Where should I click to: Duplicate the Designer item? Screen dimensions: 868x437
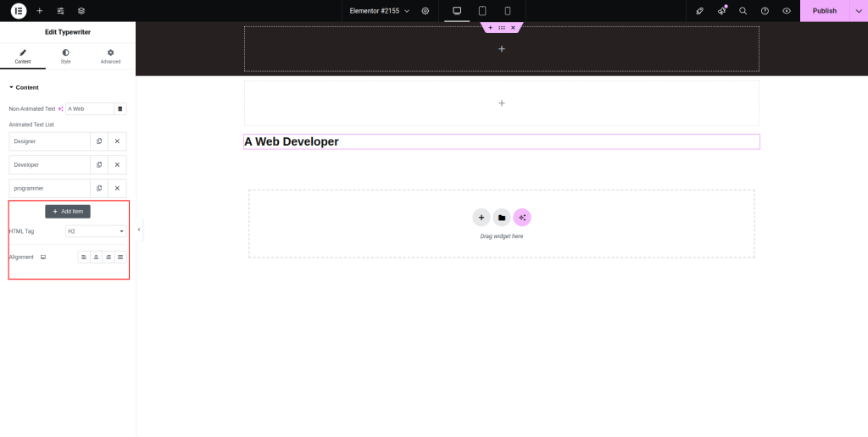(x=99, y=141)
